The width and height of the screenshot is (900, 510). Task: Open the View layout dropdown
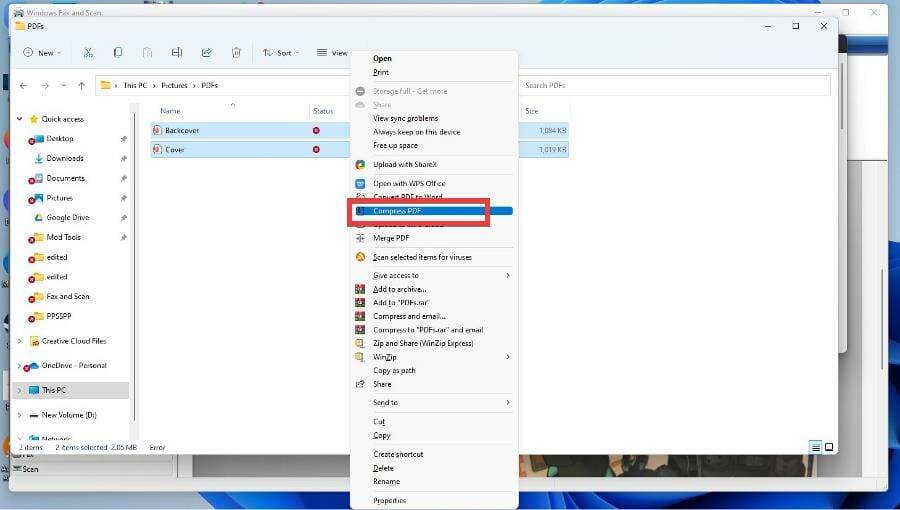[333, 53]
